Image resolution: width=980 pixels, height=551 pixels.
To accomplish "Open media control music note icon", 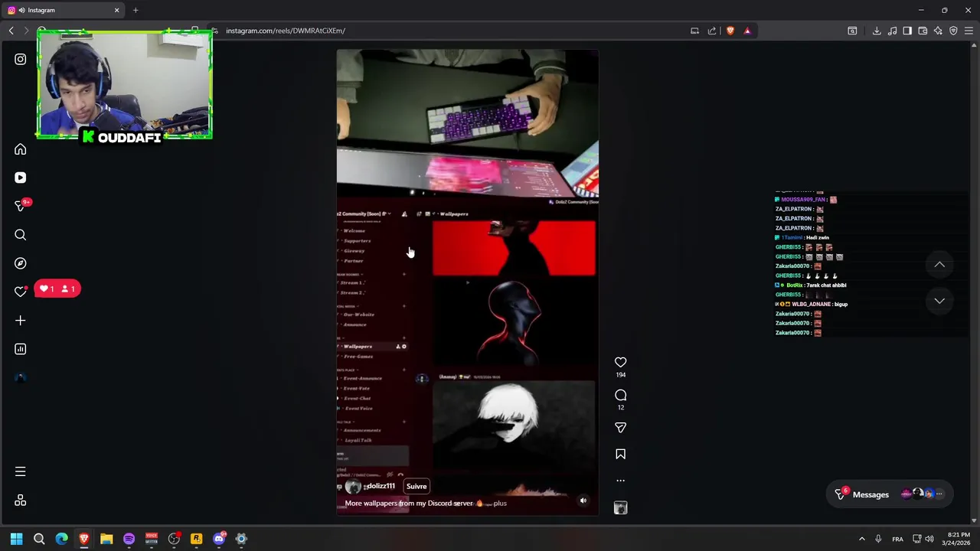I will (x=892, y=31).
